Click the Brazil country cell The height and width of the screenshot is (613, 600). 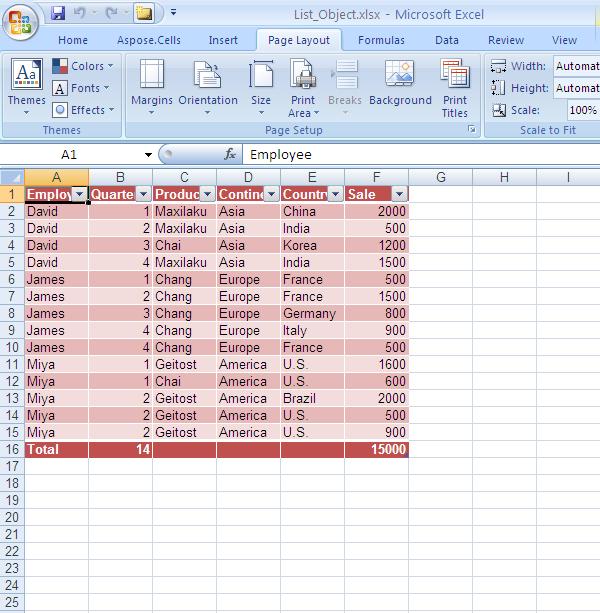click(312, 398)
